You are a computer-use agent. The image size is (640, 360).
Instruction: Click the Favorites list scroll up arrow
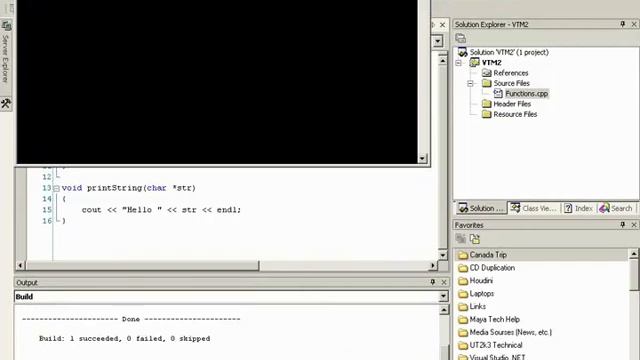tap(634, 254)
